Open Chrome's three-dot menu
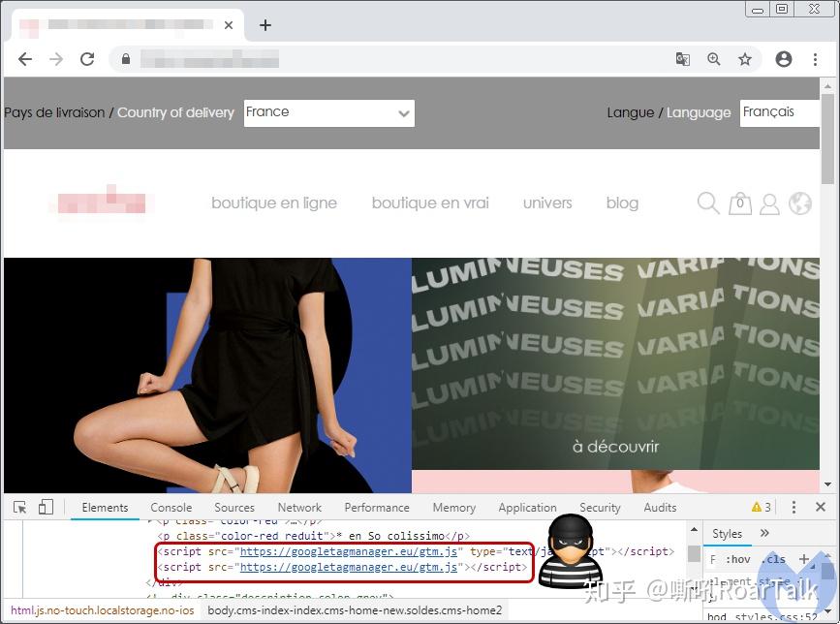This screenshot has height=624, width=840. (x=815, y=59)
